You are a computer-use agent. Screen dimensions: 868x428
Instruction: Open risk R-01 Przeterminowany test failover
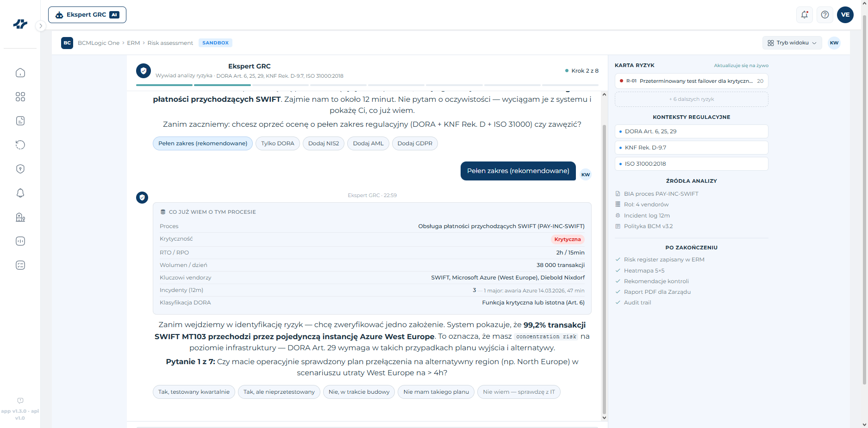[x=691, y=81]
